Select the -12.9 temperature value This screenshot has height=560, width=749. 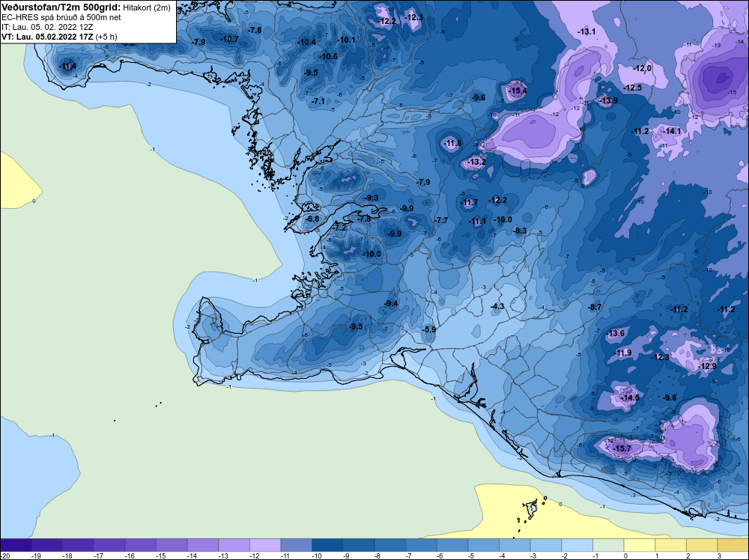click(x=708, y=366)
